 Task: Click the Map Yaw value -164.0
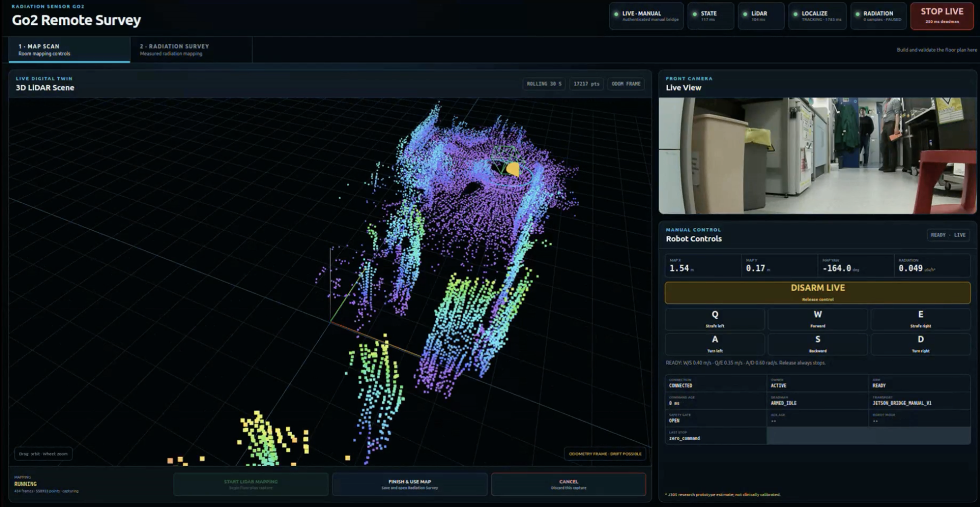click(837, 268)
